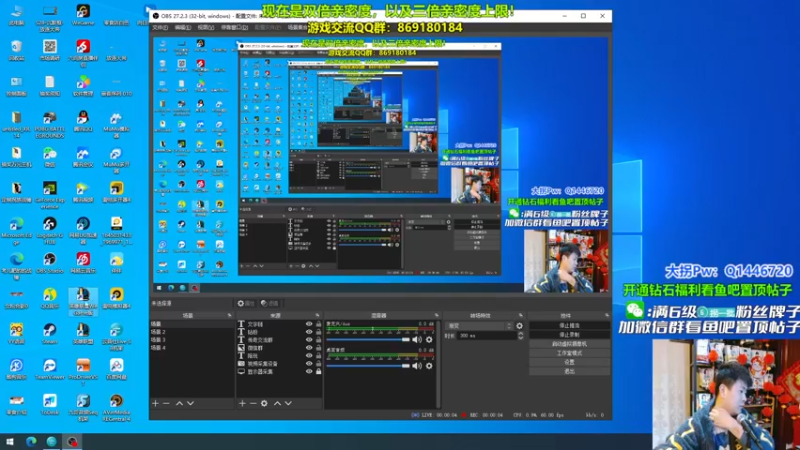Viewport: 800px width, 450px height.
Task: Click the 300 ms transition duration field
Action: point(486,336)
